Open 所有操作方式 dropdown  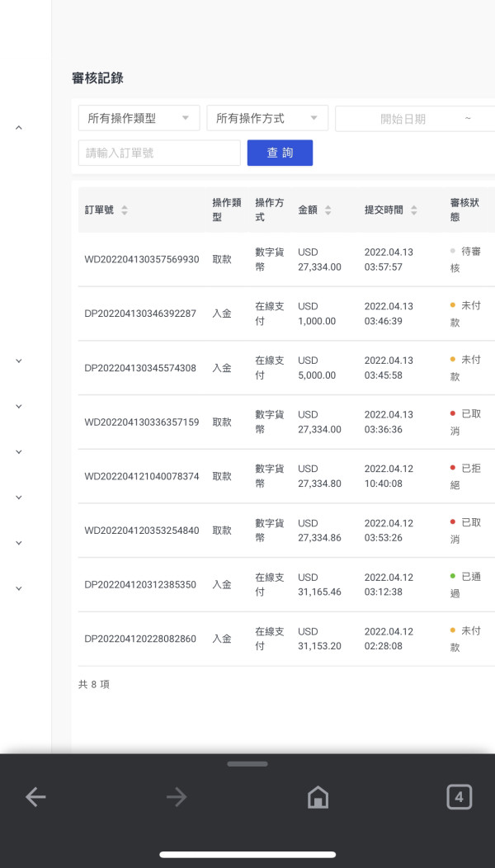click(x=266, y=118)
